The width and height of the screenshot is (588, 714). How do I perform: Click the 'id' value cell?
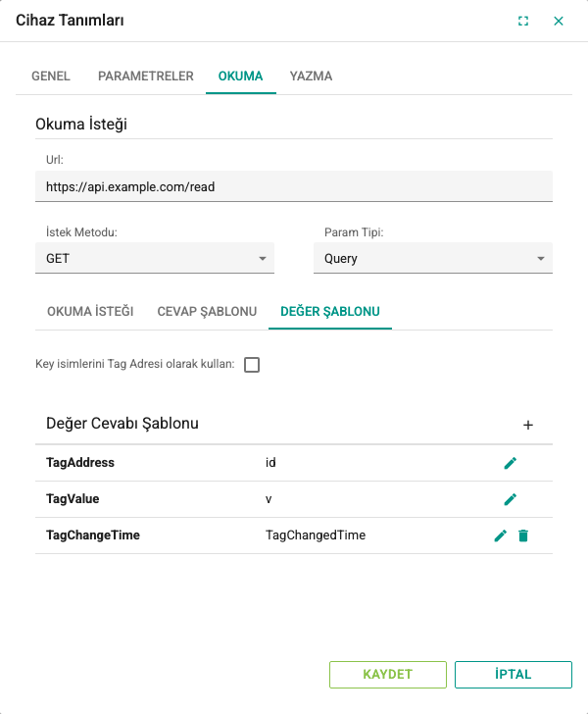[270, 463]
